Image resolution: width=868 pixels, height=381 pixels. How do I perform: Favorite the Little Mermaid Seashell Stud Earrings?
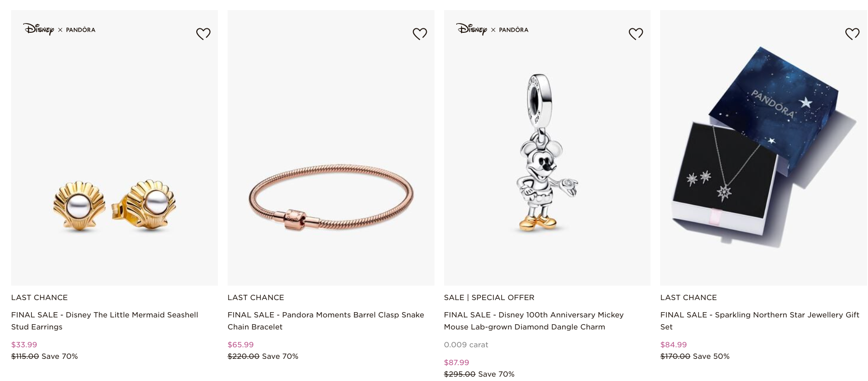(x=203, y=34)
